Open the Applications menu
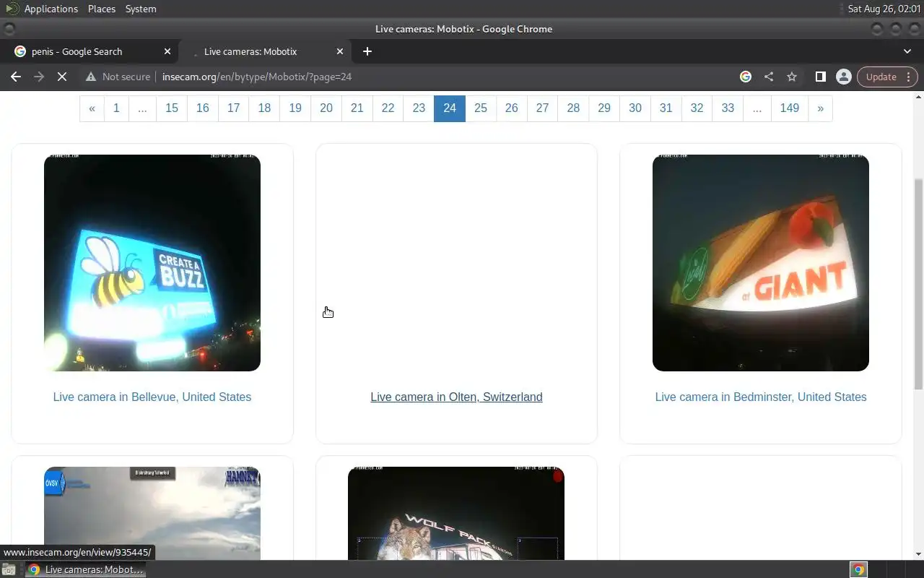 51,9
